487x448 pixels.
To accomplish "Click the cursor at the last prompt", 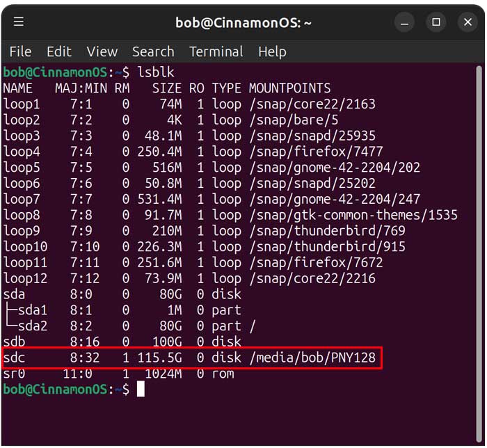I will tap(141, 390).
